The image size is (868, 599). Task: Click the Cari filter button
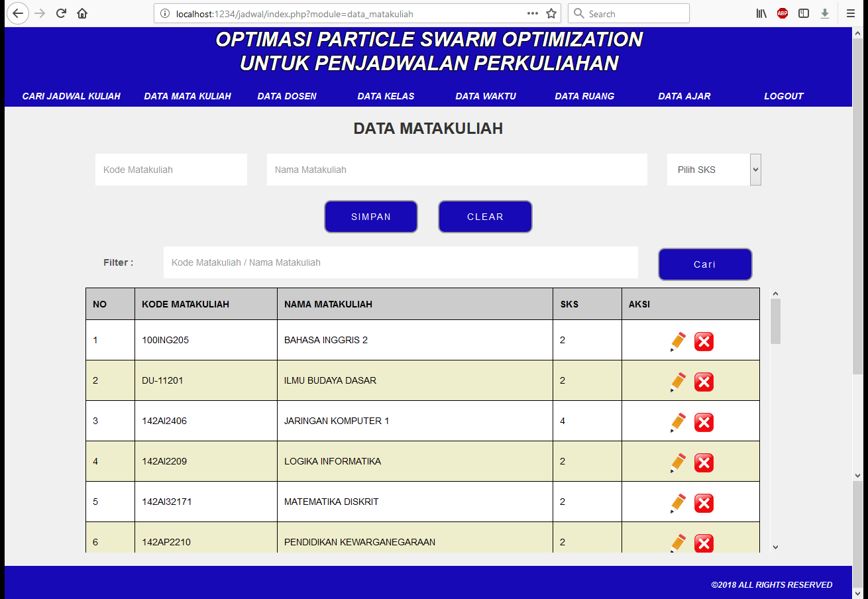click(x=705, y=264)
